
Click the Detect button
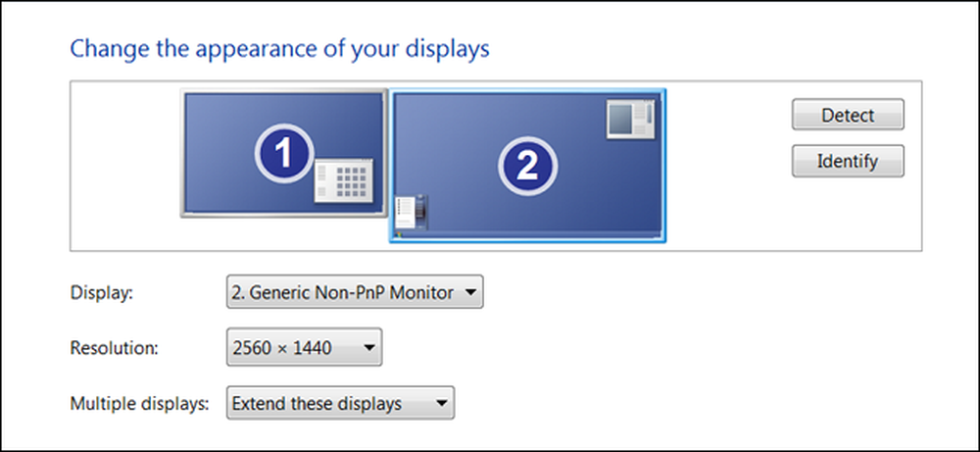[x=848, y=115]
